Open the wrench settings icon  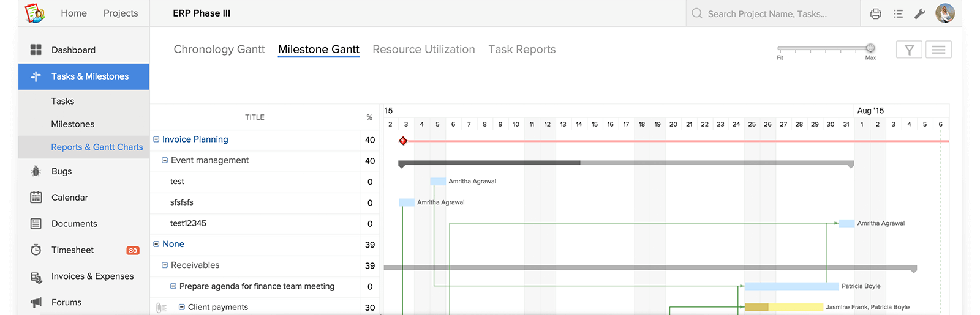(919, 13)
